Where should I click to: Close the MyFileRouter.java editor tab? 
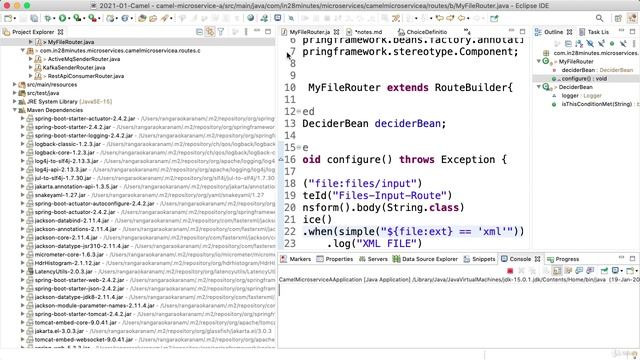pyautogui.click(x=336, y=32)
